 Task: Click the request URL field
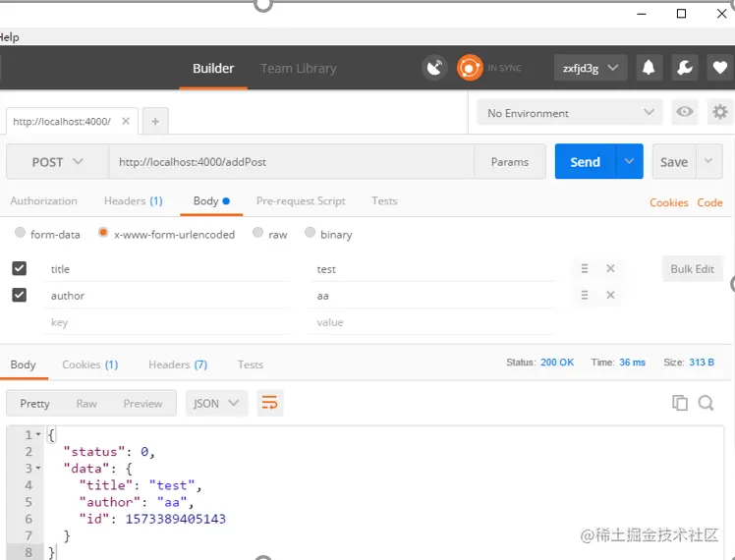click(x=291, y=162)
